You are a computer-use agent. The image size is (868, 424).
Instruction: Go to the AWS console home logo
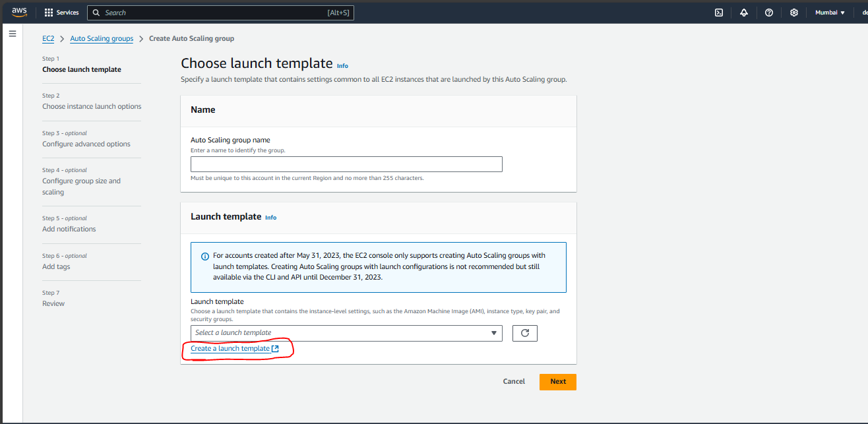(19, 13)
